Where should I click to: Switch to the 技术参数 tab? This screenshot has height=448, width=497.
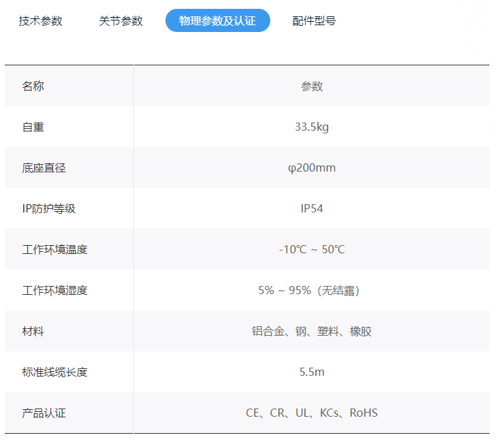click(x=41, y=21)
